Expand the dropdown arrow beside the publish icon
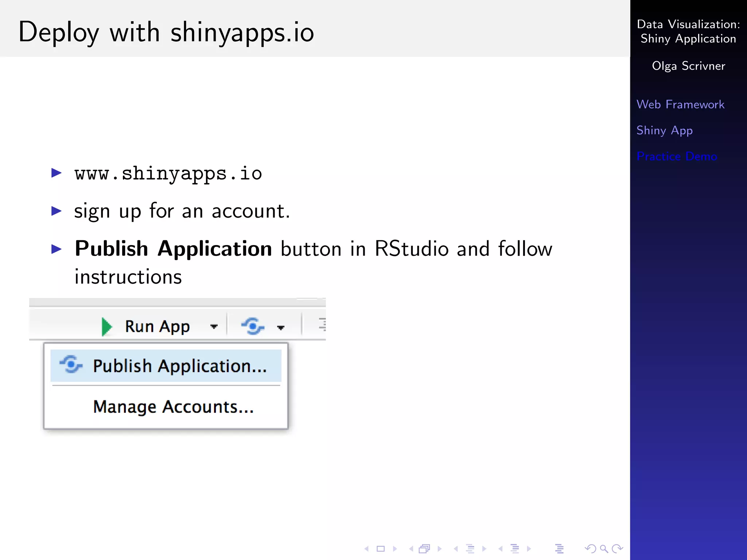The width and height of the screenshot is (747, 560). pyautogui.click(x=280, y=327)
